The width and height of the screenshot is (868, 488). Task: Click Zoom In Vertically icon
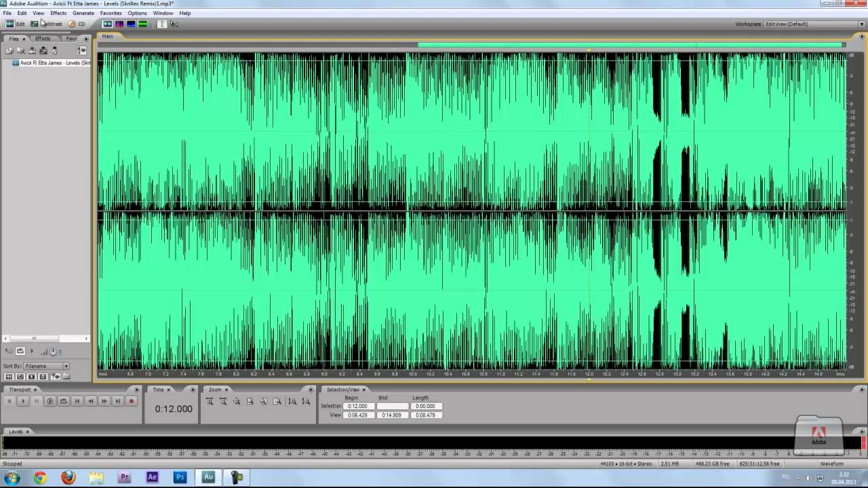[x=292, y=401]
